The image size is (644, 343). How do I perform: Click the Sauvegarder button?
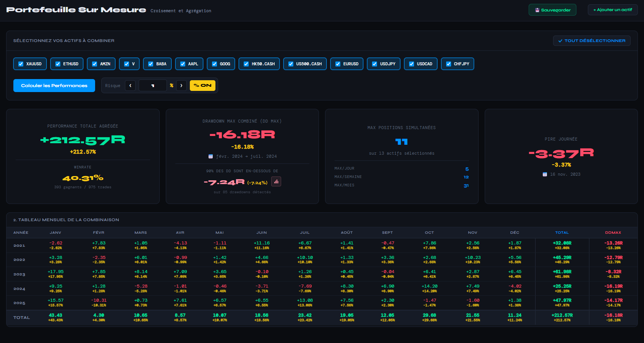(x=552, y=10)
